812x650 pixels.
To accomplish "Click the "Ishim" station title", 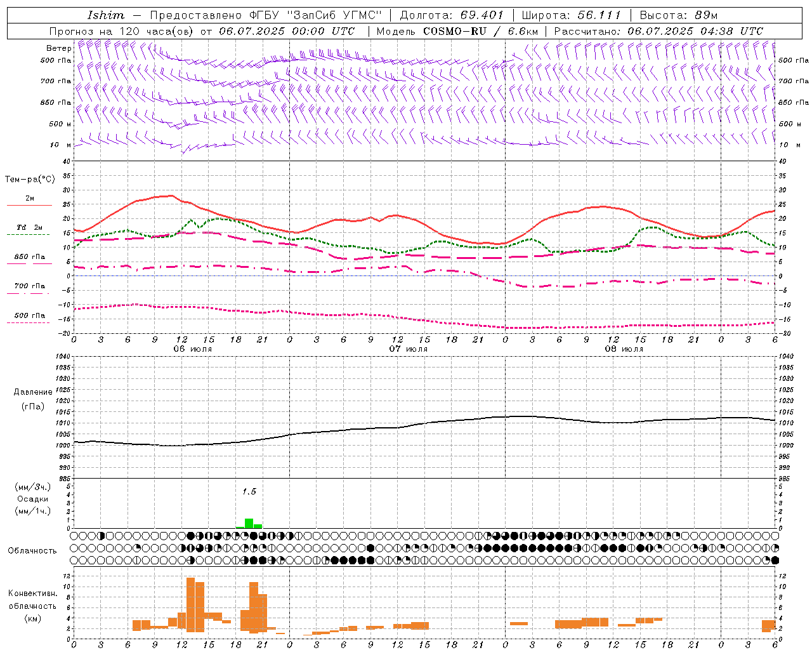I will pos(106,15).
